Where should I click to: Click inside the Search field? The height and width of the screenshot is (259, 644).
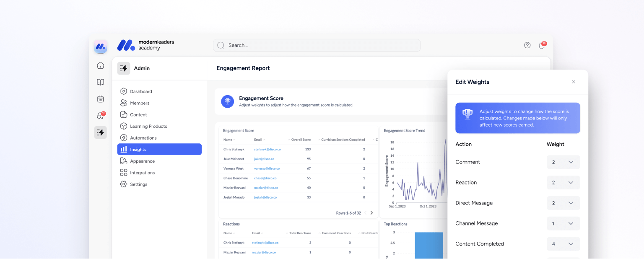click(x=317, y=45)
